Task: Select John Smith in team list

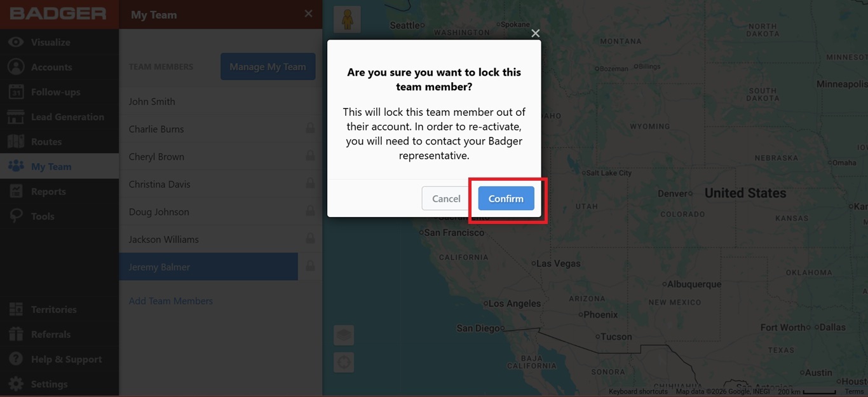Action: (220, 101)
